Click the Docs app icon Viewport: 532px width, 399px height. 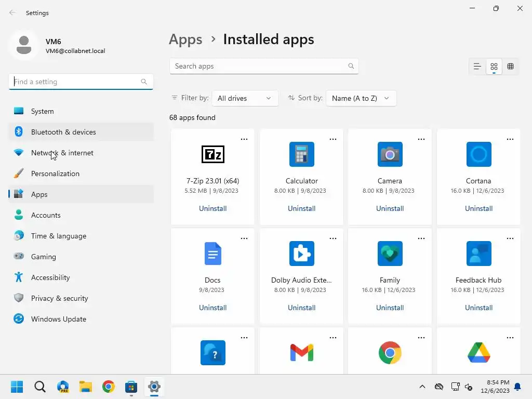212,254
